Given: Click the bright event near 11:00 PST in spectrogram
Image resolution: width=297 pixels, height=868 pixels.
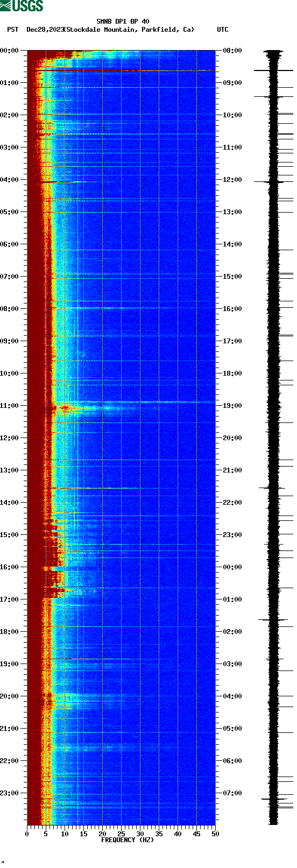Looking at the screenshot, I should coord(66,408).
